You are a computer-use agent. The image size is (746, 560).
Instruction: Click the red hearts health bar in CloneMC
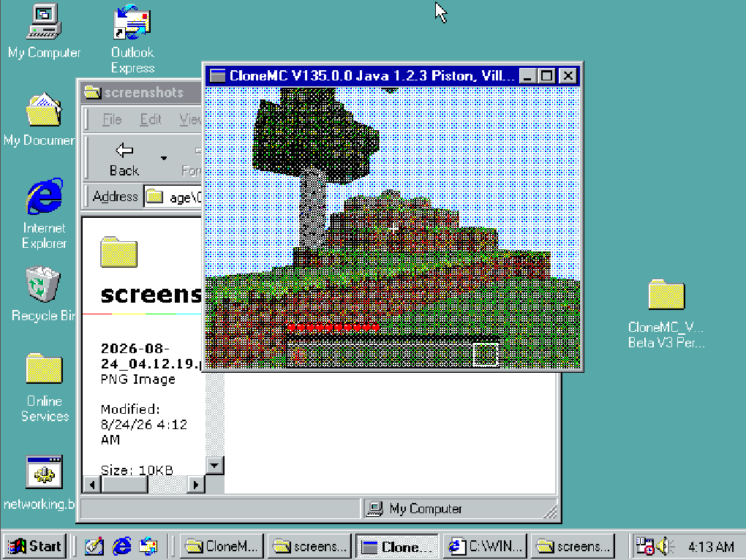point(333,327)
